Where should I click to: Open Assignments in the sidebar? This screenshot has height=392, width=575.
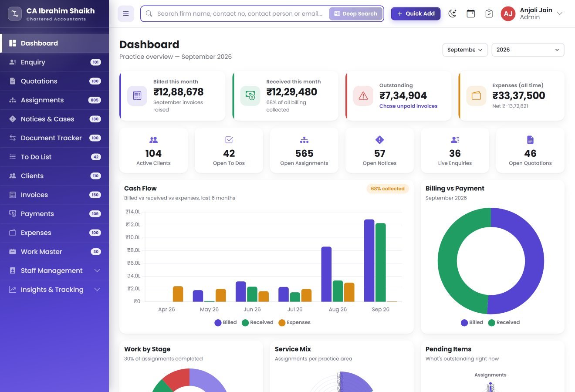tap(54, 100)
